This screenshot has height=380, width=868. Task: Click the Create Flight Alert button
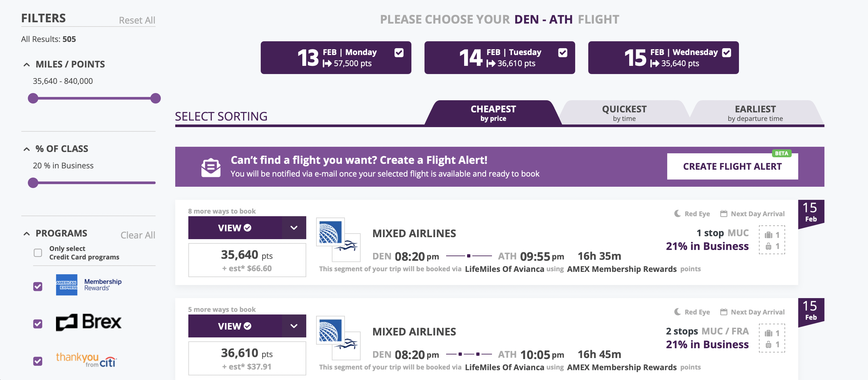click(732, 166)
